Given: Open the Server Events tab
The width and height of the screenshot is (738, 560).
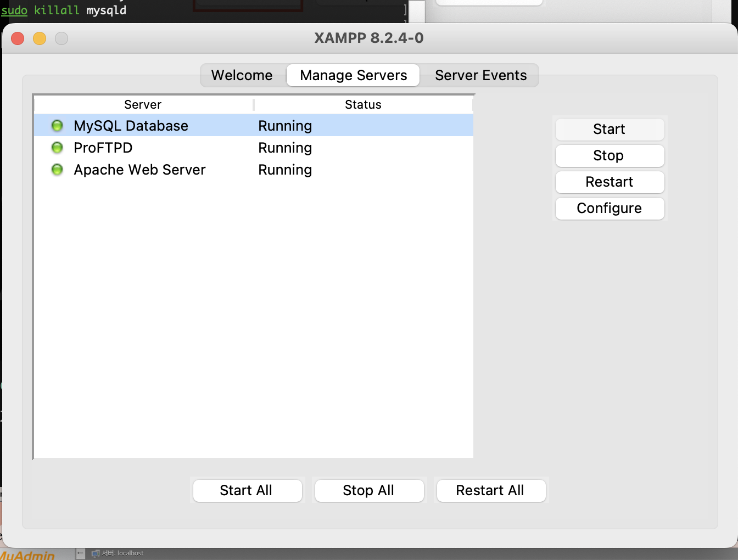Looking at the screenshot, I should pyautogui.click(x=480, y=75).
